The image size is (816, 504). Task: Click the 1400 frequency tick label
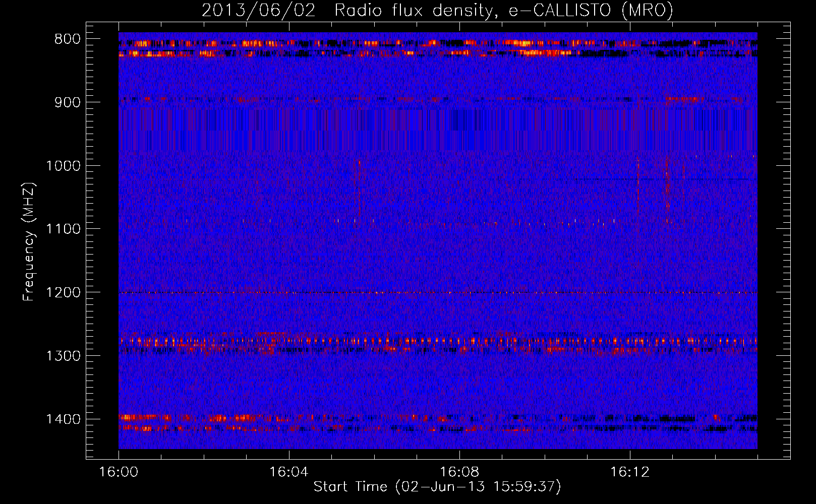[x=63, y=419]
